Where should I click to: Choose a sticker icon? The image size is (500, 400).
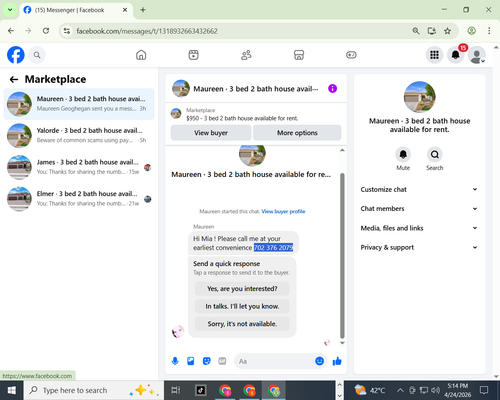click(x=207, y=361)
